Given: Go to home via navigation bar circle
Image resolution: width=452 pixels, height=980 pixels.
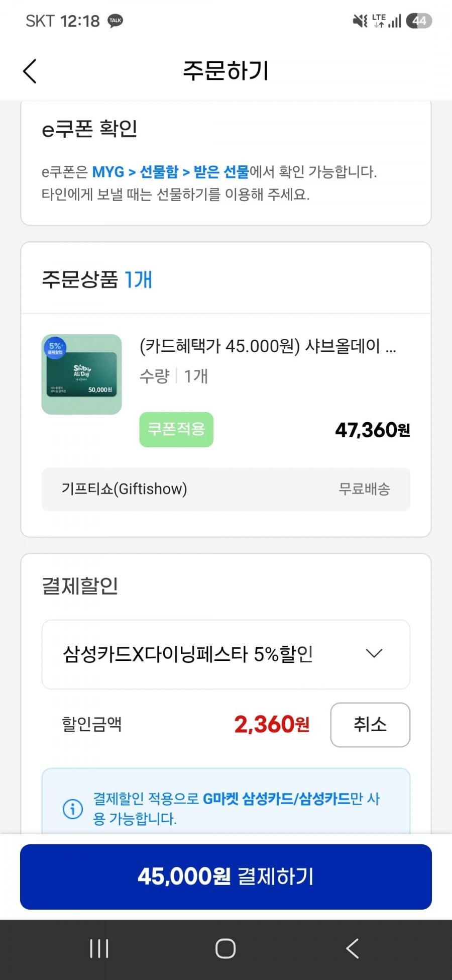Looking at the screenshot, I should click(x=225, y=949).
